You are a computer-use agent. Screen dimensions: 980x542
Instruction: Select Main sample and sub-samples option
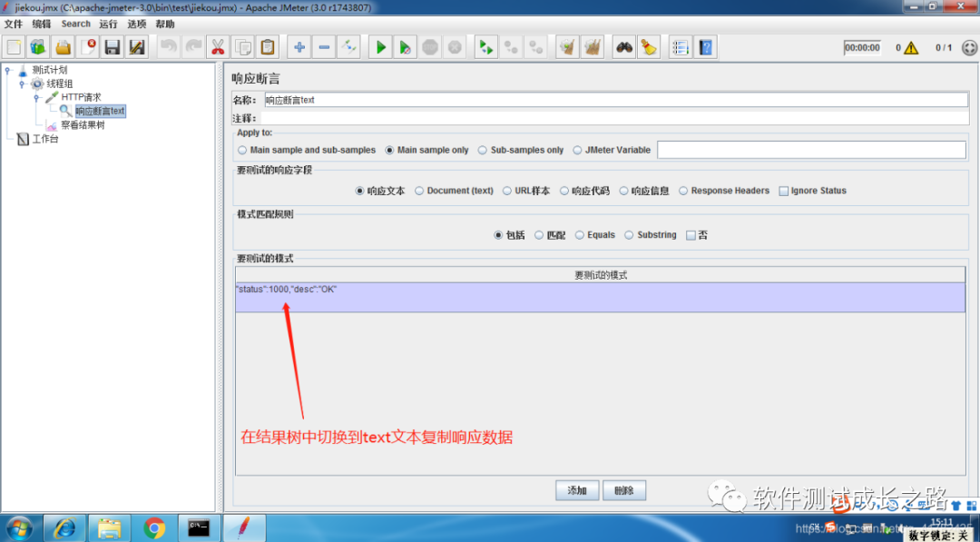pyautogui.click(x=307, y=150)
